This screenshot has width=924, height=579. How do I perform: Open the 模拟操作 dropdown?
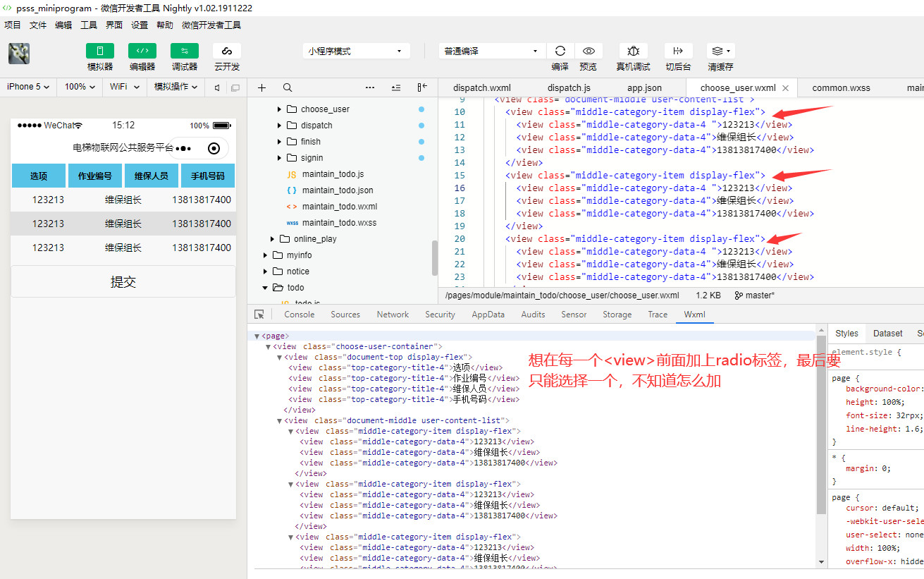click(x=176, y=87)
